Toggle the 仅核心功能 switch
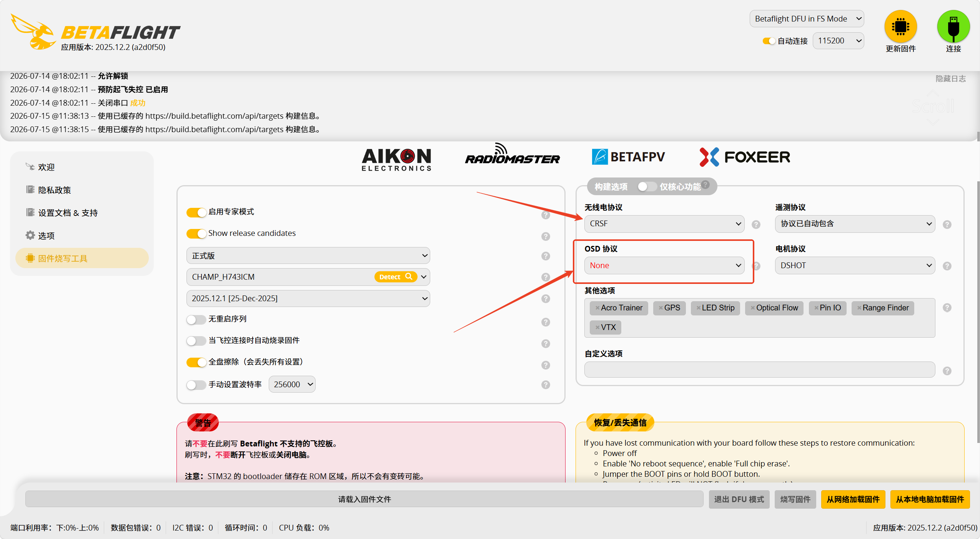 647,187
